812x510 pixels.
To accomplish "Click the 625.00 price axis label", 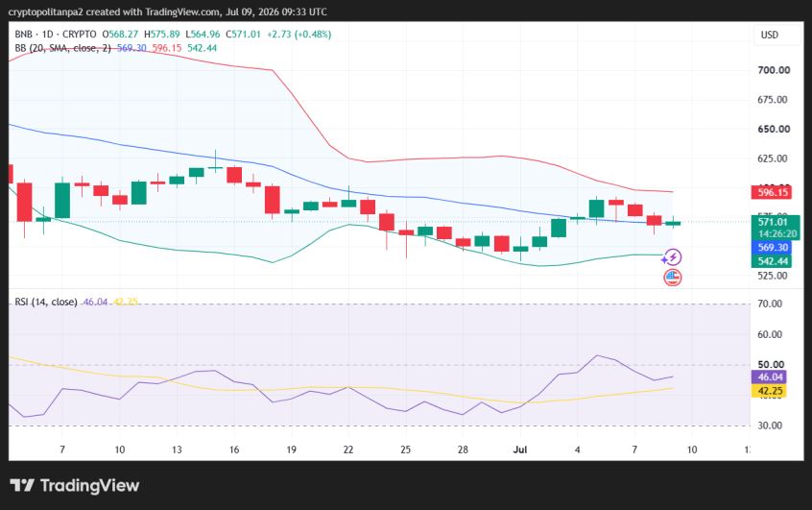I will click(773, 158).
